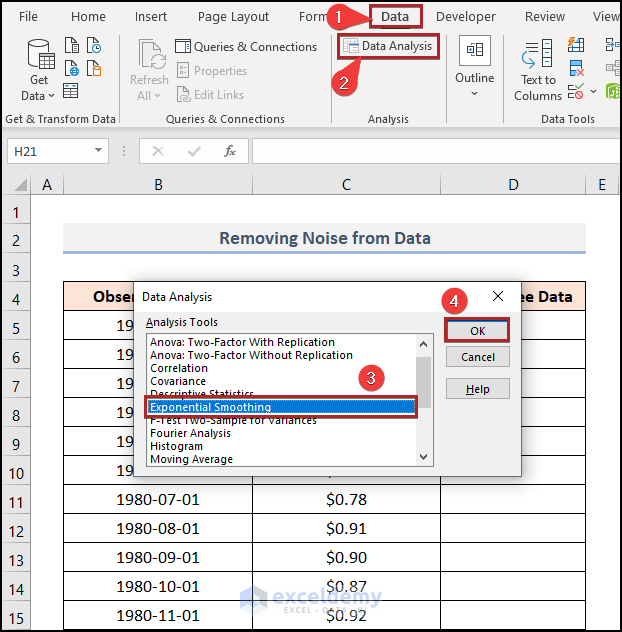
Task: Select Moving Average from the list
Action: (x=191, y=459)
